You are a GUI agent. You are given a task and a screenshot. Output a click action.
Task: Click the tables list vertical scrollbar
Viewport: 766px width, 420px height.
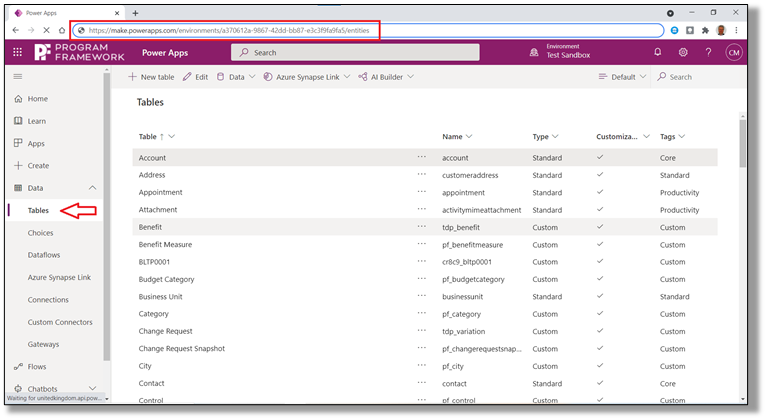tap(743, 144)
